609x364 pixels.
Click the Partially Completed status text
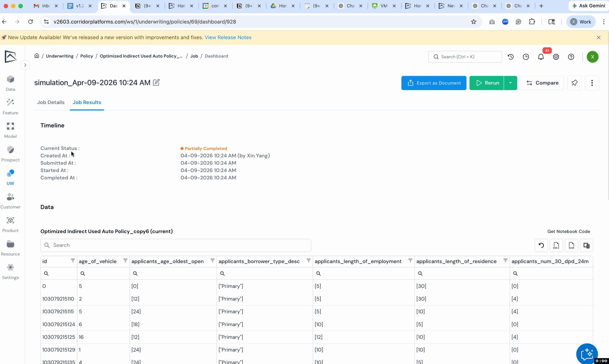click(206, 149)
